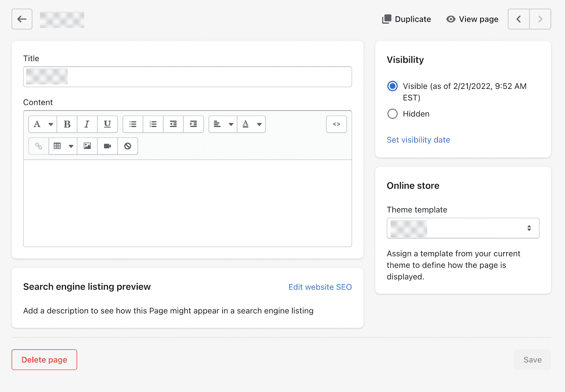Insert a video into content
The image size is (565, 392).
coord(107,146)
